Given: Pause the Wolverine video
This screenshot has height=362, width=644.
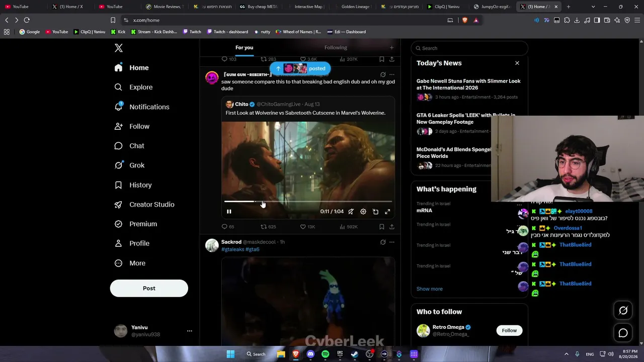Looking at the screenshot, I should pyautogui.click(x=229, y=212).
